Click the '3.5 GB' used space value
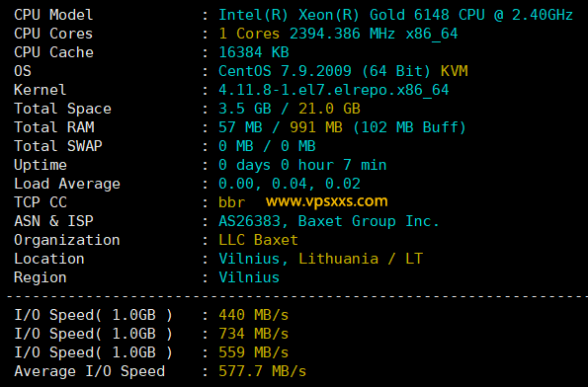This screenshot has height=387, width=588. [x=245, y=109]
